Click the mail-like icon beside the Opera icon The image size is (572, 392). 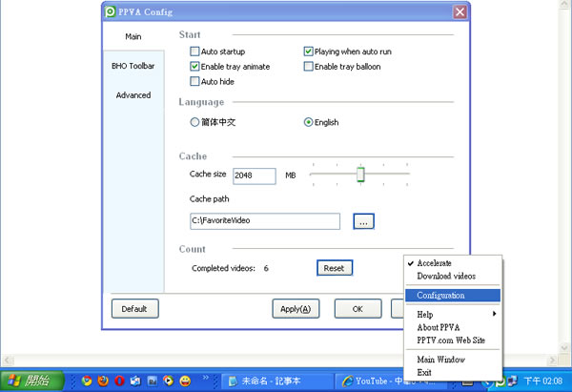point(135,382)
